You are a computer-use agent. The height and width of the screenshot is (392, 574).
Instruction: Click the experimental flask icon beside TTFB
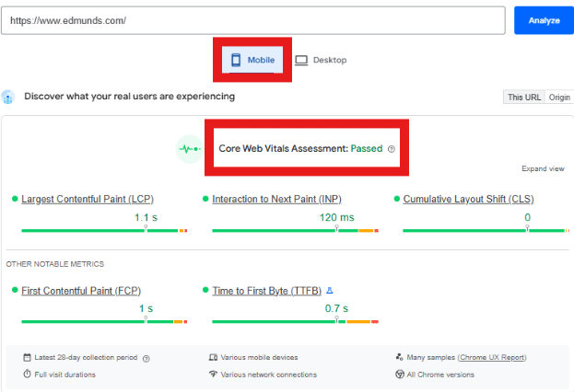point(331,291)
